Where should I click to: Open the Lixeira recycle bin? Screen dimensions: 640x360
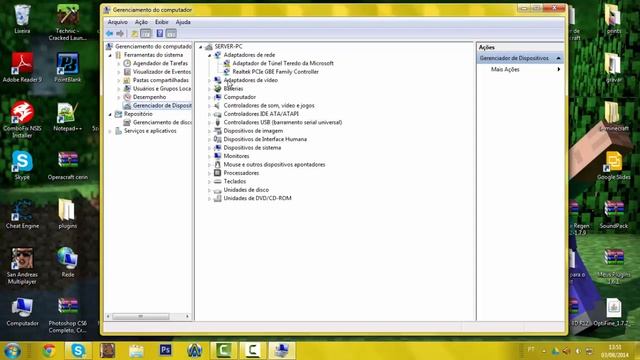(22, 19)
